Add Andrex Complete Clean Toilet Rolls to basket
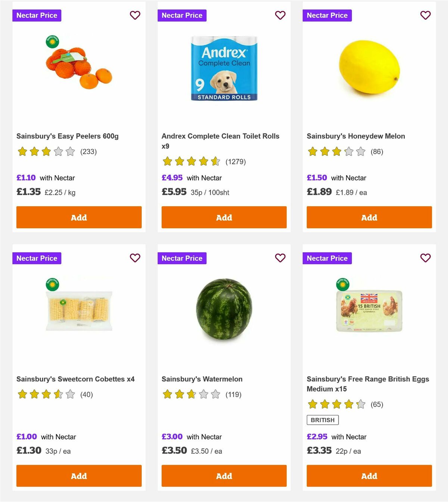This screenshot has height=502, width=448. tap(224, 217)
